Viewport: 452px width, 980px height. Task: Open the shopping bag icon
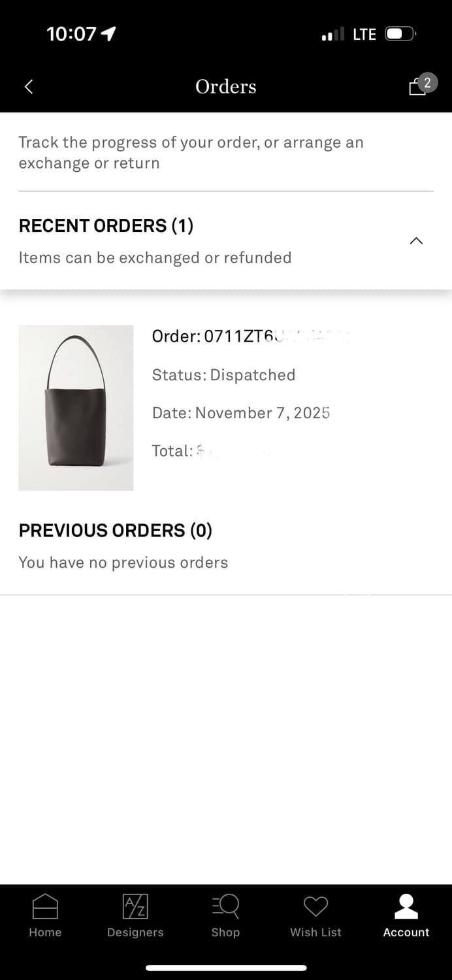417,88
